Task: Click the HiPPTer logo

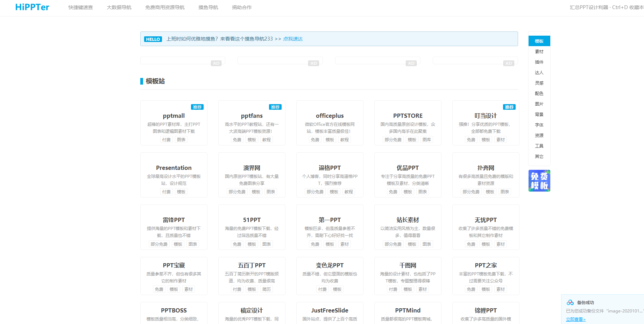Action: [32, 7]
